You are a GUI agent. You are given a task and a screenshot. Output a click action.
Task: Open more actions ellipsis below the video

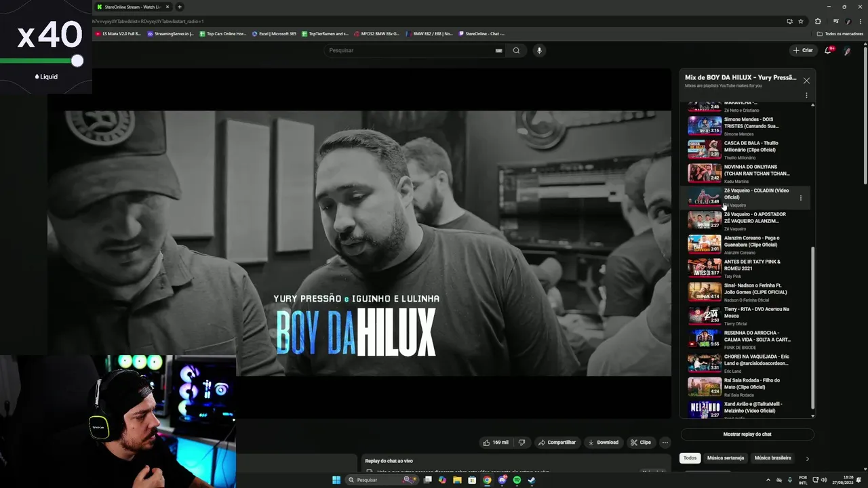coord(665,443)
